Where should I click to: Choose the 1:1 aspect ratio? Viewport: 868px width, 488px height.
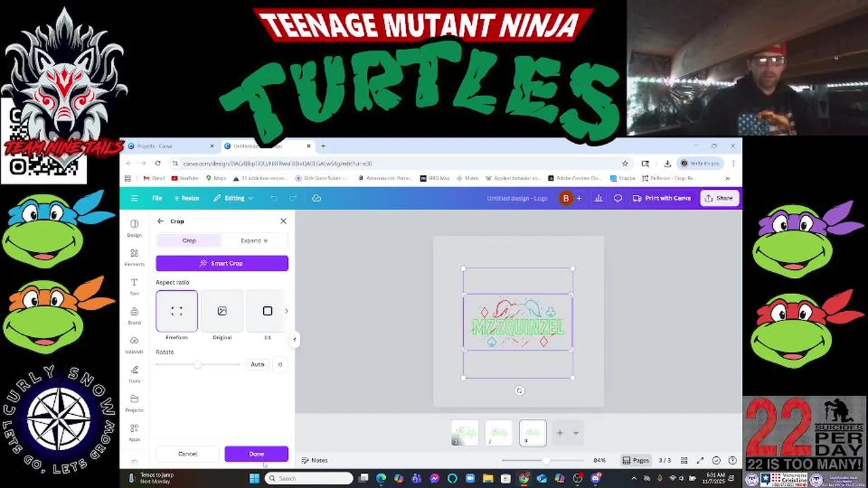(x=267, y=311)
